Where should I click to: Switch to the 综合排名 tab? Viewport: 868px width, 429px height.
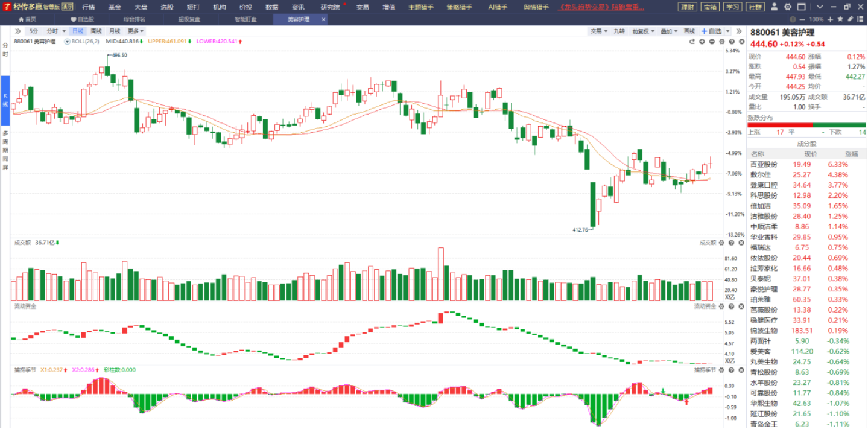[x=134, y=19]
